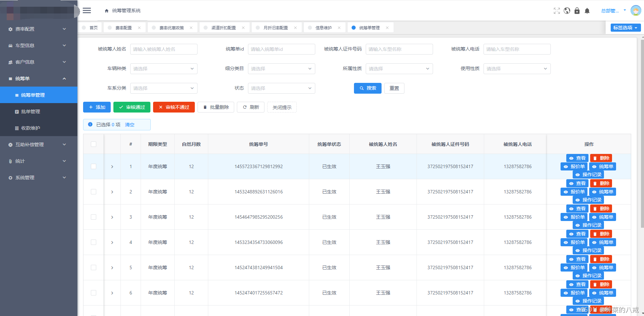This screenshot has height=316, width=644.
Task: Open the 状态 dropdown
Action: [x=282, y=88]
